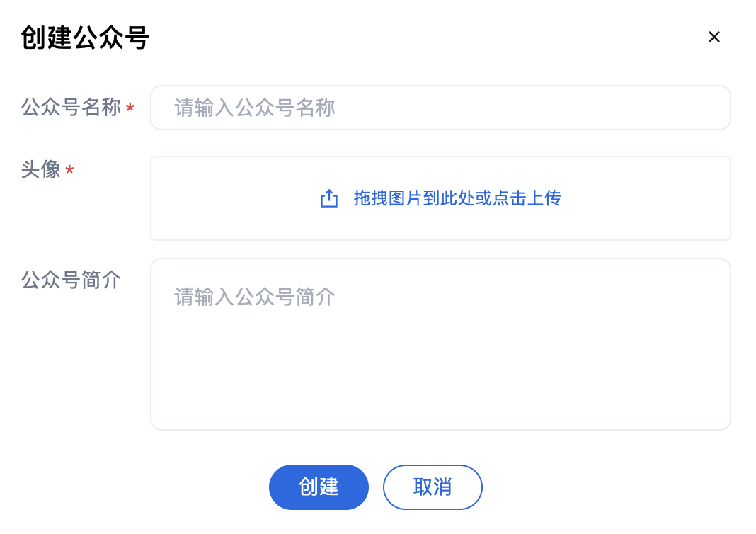Screen dimensions: 756x534
Task: Click the 请输入公众号简介 placeholder text
Action: pyautogui.click(x=255, y=297)
